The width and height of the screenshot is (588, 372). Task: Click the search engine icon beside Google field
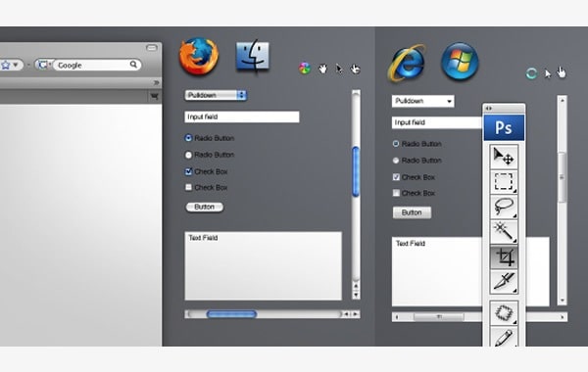(x=43, y=65)
